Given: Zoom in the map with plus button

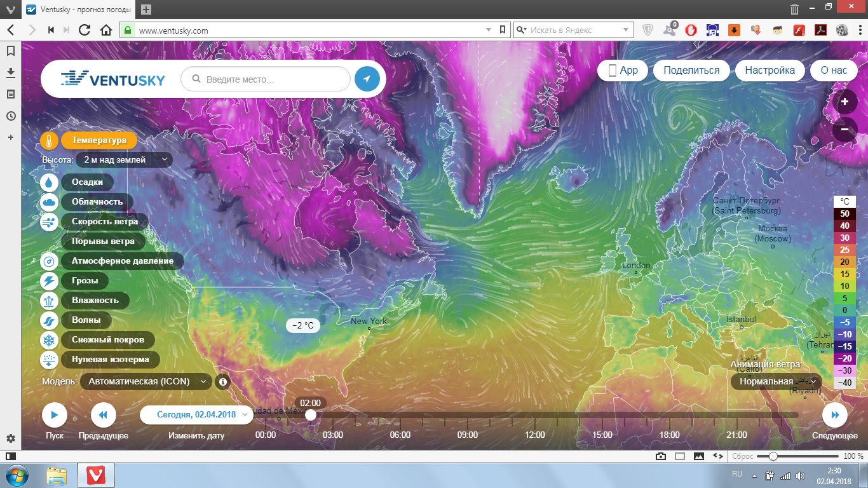Looking at the screenshot, I should coord(844,102).
